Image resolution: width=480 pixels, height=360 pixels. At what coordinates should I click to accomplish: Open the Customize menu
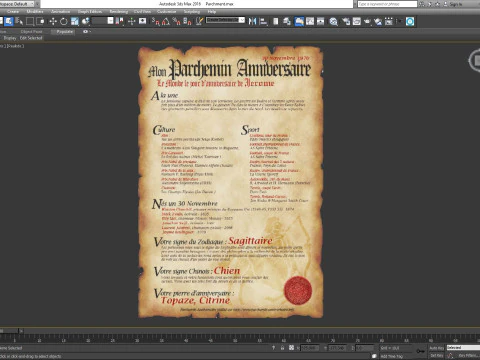pos(166,11)
